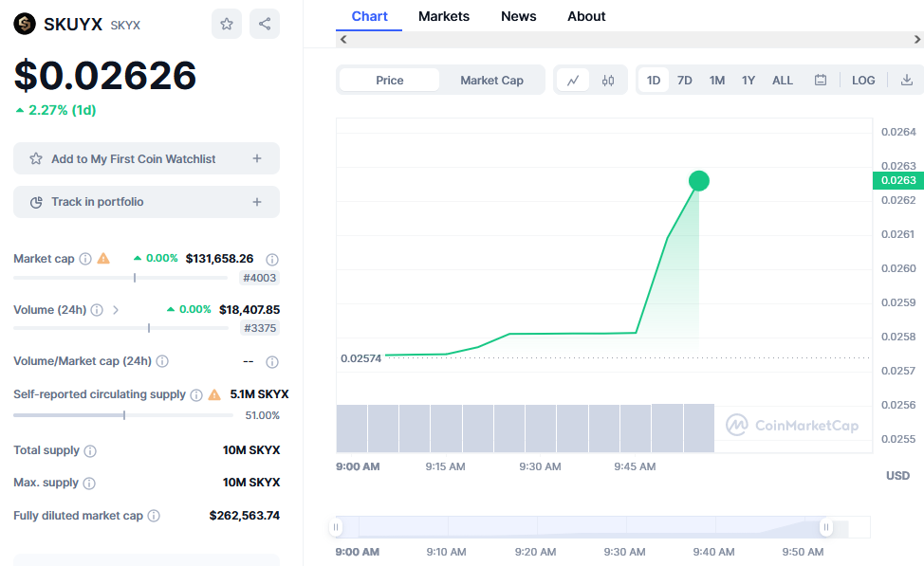This screenshot has width=924, height=566.
Task: Select Price chart toggle
Action: [x=390, y=80]
